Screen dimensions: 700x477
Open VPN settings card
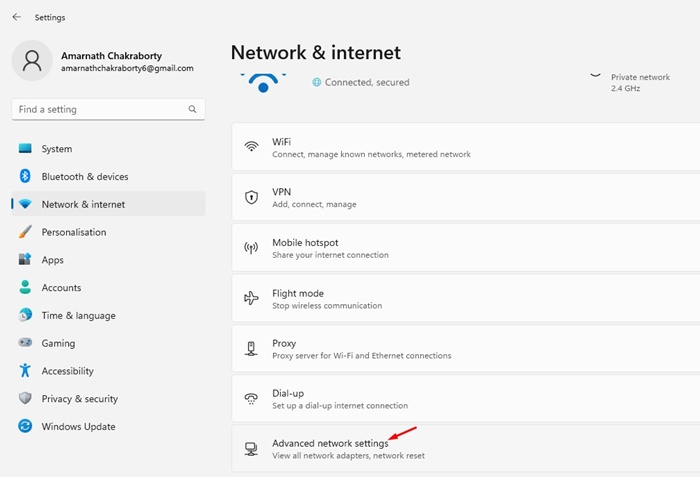click(466, 197)
